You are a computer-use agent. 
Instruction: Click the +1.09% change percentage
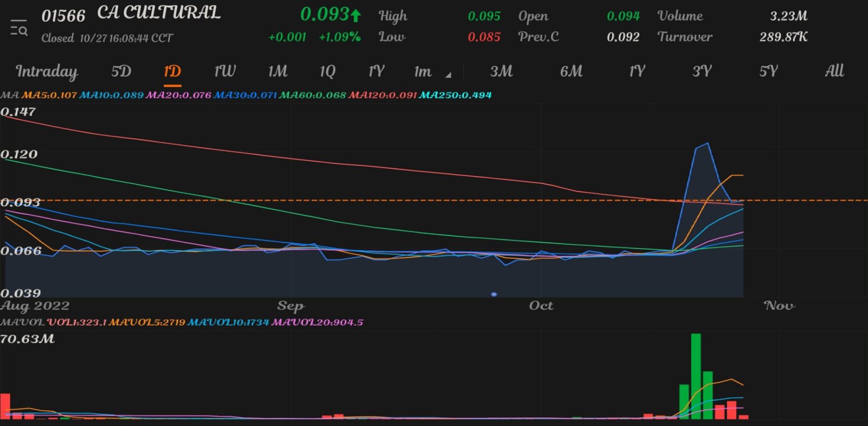(x=340, y=37)
